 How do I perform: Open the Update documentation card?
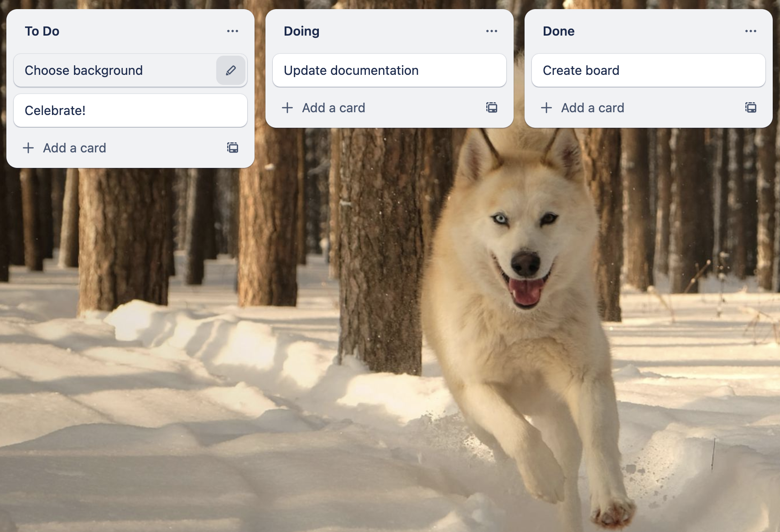coord(390,70)
